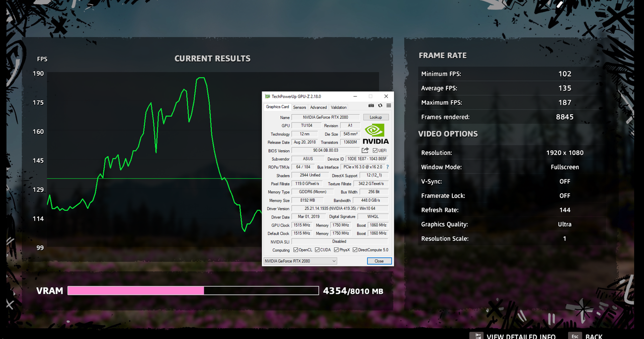
Task: Click the GPU name field
Action: click(x=326, y=117)
